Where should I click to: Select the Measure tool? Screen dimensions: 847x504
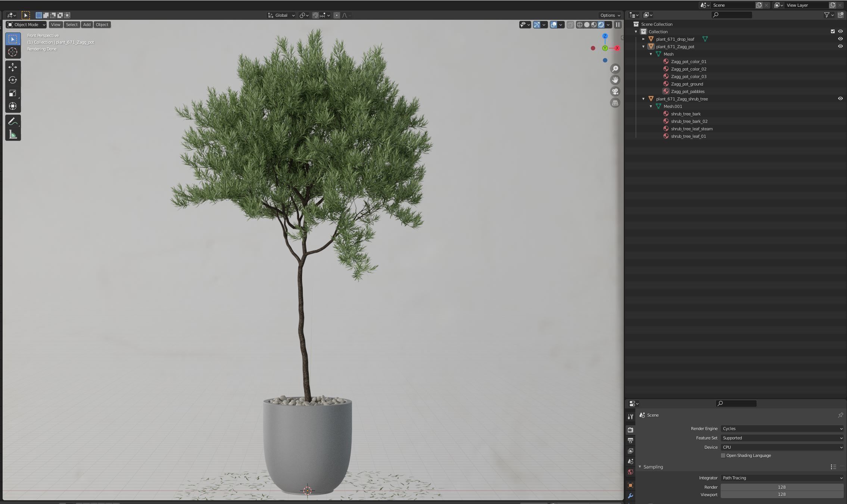point(13,135)
